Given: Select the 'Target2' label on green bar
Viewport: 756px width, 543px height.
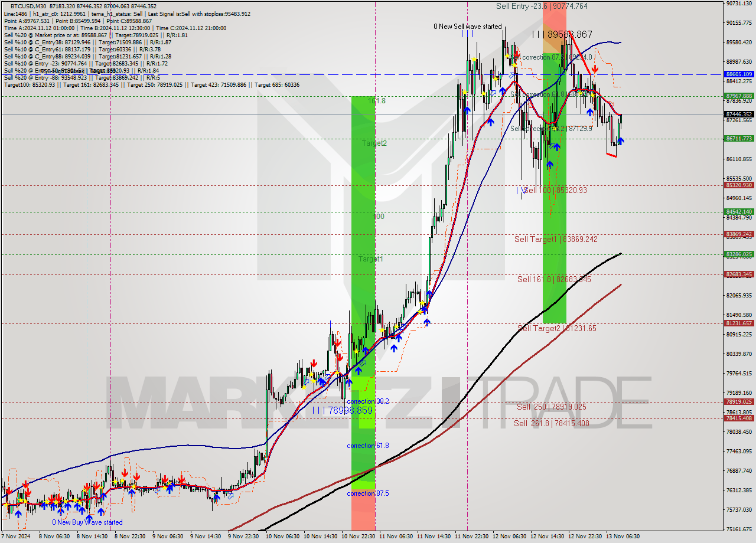Looking at the screenshot, I should click(374, 143).
